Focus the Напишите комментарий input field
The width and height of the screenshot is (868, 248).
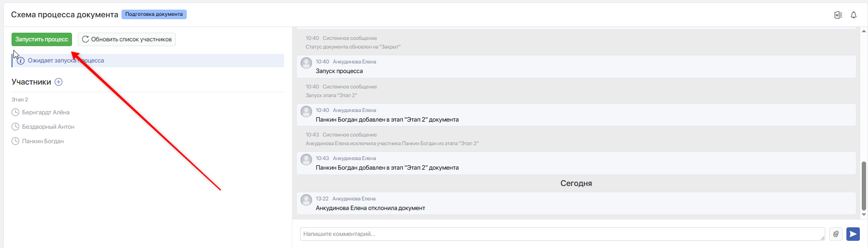(x=562, y=234)
